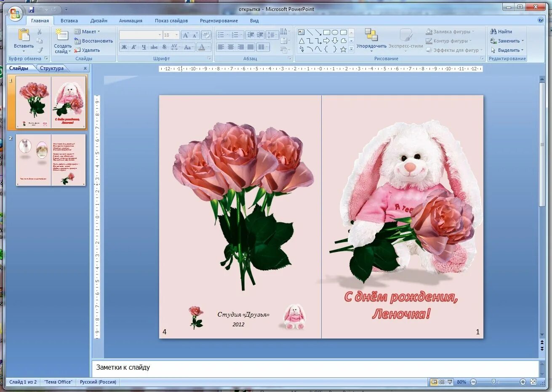Click the Найти find button
Screen dimensions: 552x392
(501, 32)
